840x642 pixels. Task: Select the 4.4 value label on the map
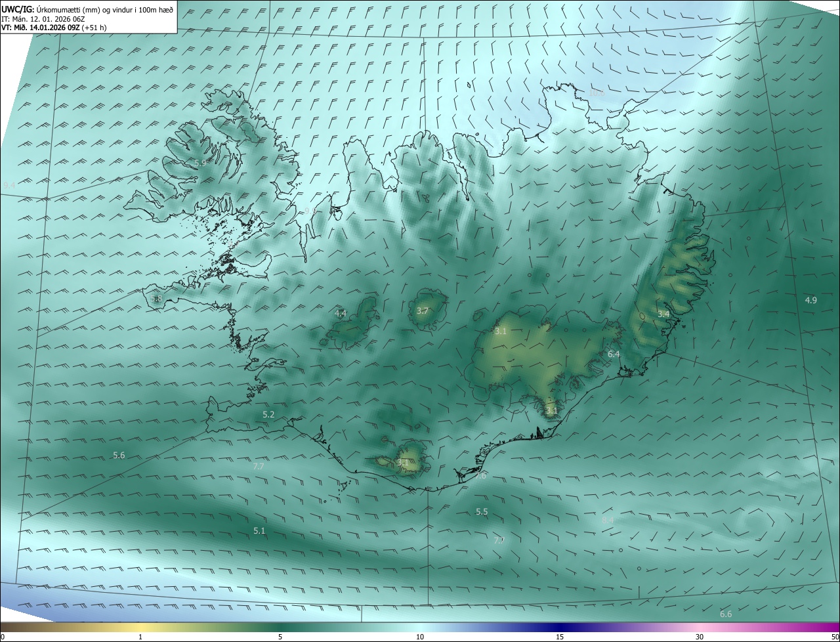(x=341, y=314)
